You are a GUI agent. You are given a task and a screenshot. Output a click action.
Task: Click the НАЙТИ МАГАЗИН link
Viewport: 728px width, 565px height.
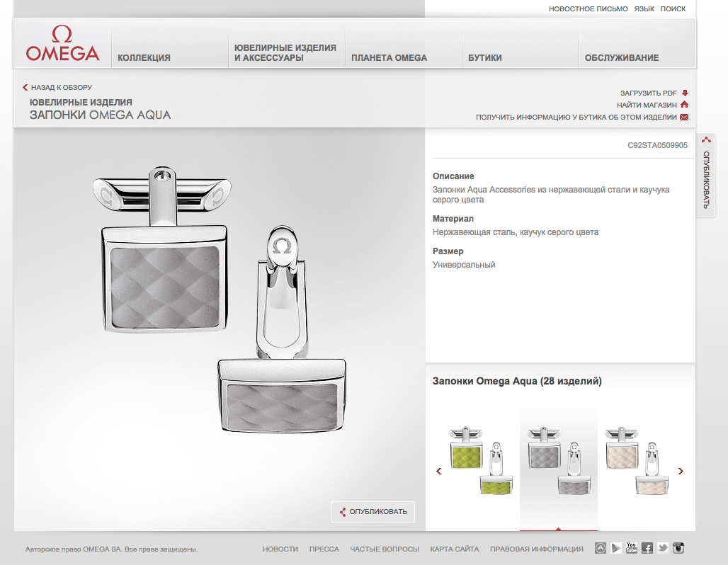[x=647, y=105]
